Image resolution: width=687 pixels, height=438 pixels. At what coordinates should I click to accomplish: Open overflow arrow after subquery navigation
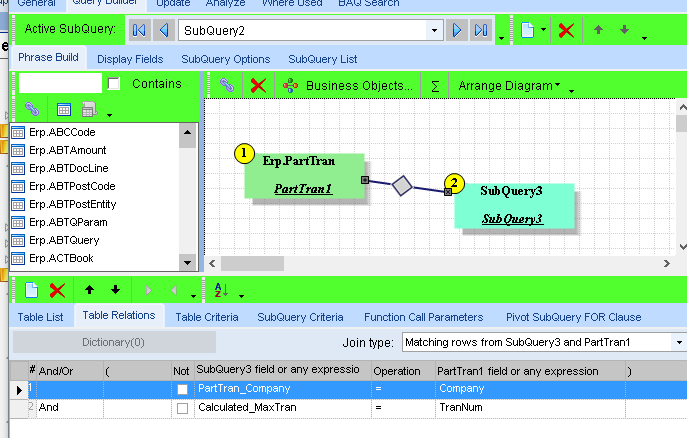[x=502, y=39]
